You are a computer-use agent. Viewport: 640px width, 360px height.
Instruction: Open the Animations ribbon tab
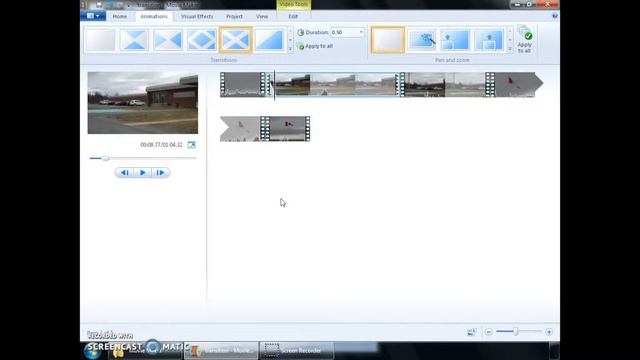click(154, 16)
